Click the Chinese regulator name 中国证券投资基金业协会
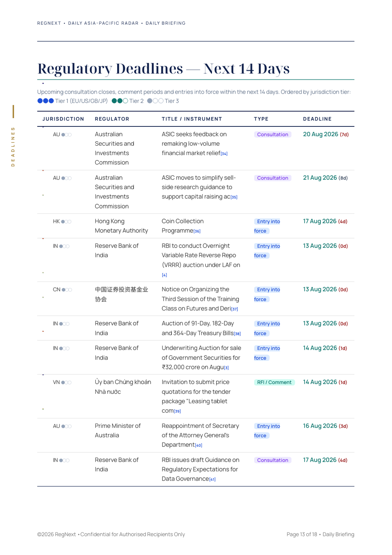Screen dimensions: 392x555 point(122,294)
